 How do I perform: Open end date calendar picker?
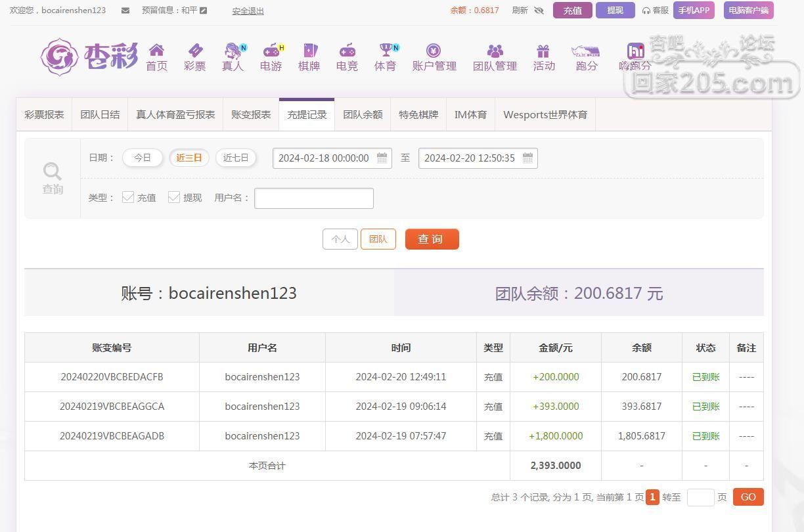tap(527, 158)
